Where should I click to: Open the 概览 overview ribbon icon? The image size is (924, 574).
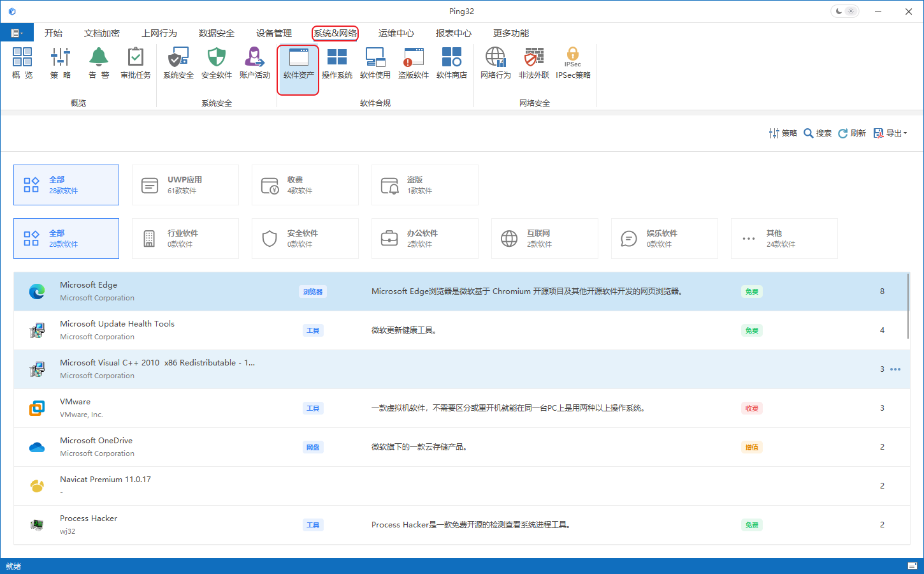coord(22,63)
